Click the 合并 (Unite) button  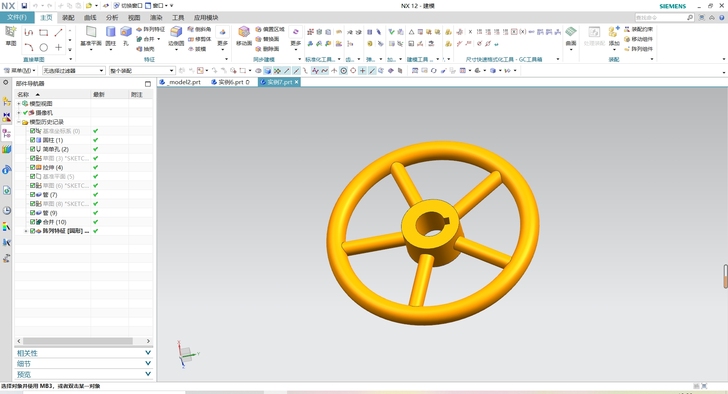pos(148,39)
